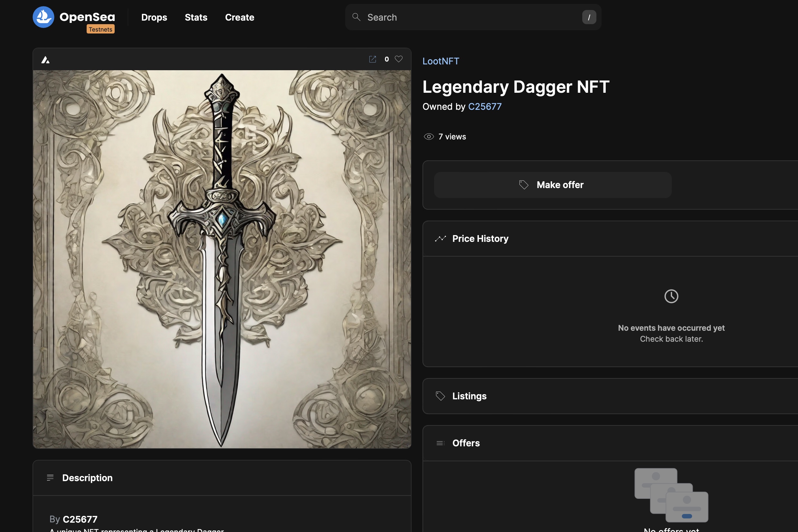This screenshot has height=532, width=798.
Task: Click the eye views icon
Action: [429, 137]
